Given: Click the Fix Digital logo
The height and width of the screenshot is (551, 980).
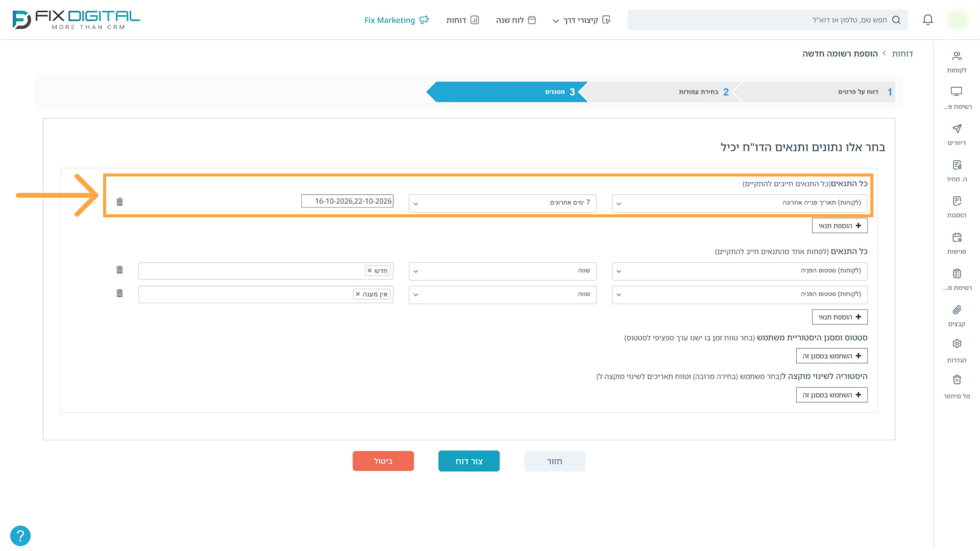Looking at the screenshot, I should point(76,20).
